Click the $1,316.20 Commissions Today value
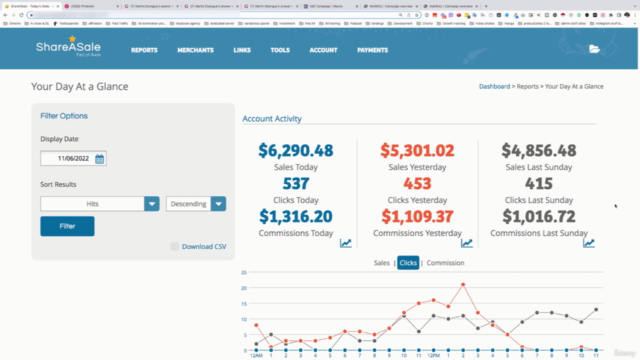Screen dimensions: 640x360 click(x=296, y=217)
